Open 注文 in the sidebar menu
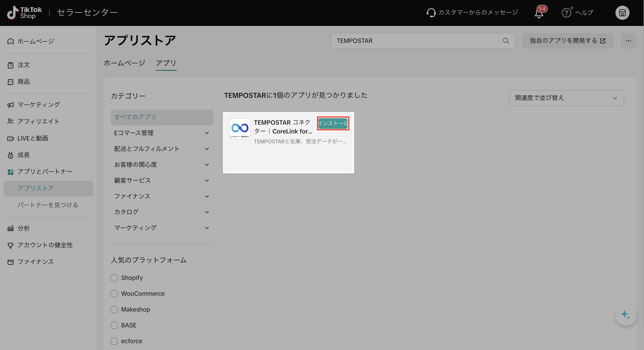This screenshot has height=350, width=644. click(23, 65)
